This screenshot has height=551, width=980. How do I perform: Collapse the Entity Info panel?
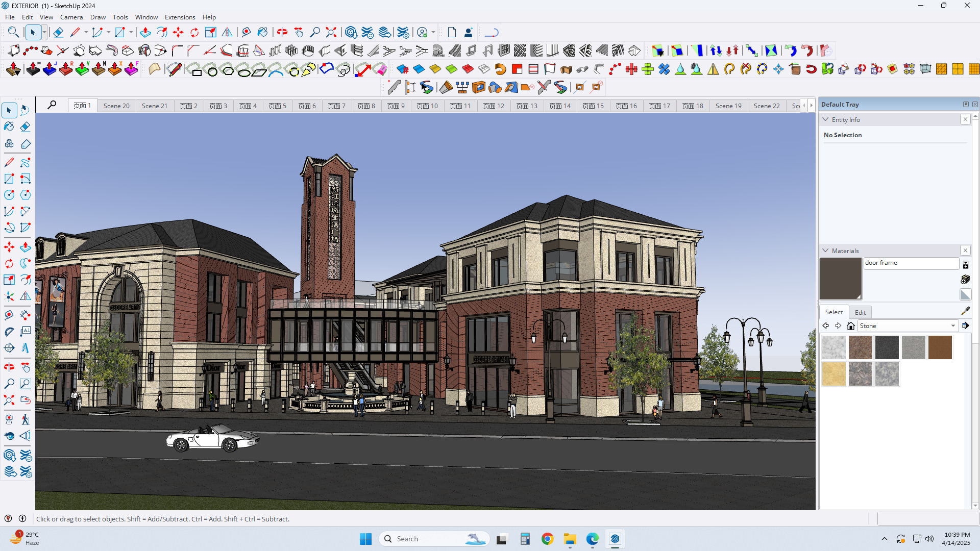[x=825, y=119]
